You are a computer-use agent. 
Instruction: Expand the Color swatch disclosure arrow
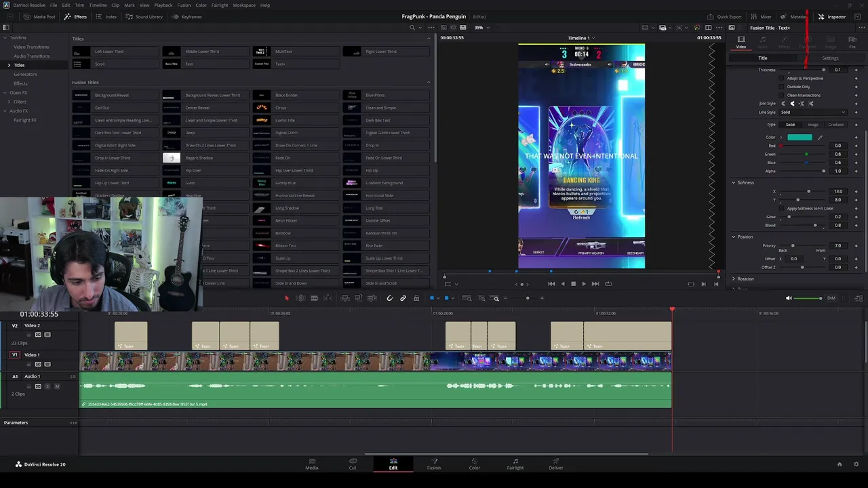781,138
